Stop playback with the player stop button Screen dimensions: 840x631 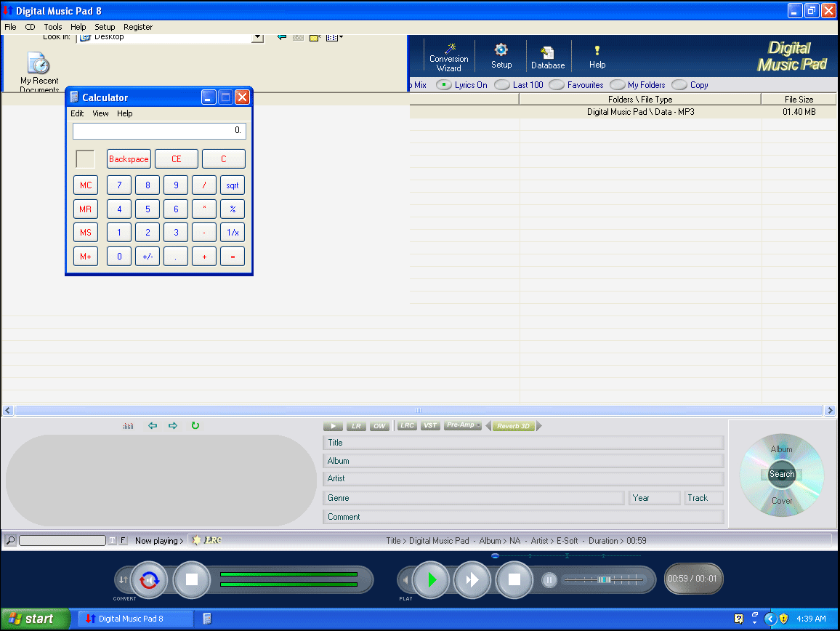[514, 579]
